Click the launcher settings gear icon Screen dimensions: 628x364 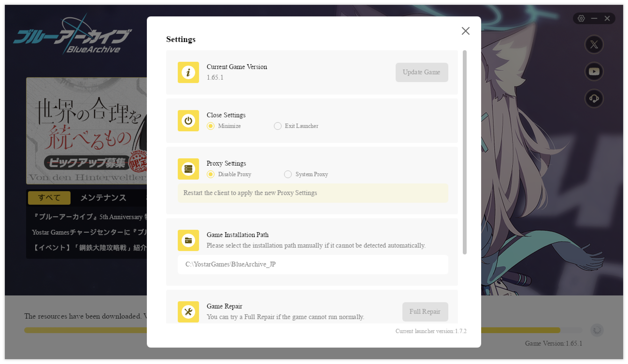(x=581, y=18)
